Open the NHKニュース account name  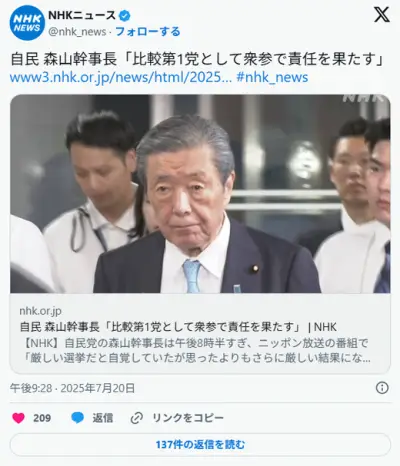click(x=82, y=15)
